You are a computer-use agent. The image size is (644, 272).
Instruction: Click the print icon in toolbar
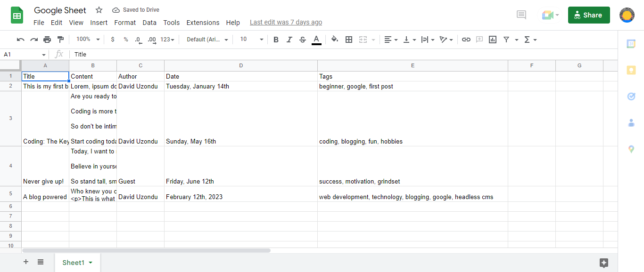coord(47,40)
